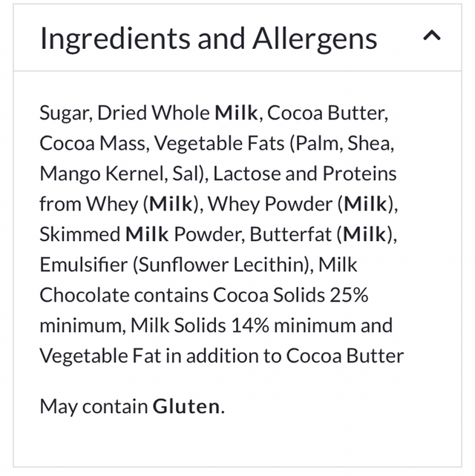The width and height of the screenshot is (475, 476).
Task: Click the word "Skimmed"
Action: (79, 234)
